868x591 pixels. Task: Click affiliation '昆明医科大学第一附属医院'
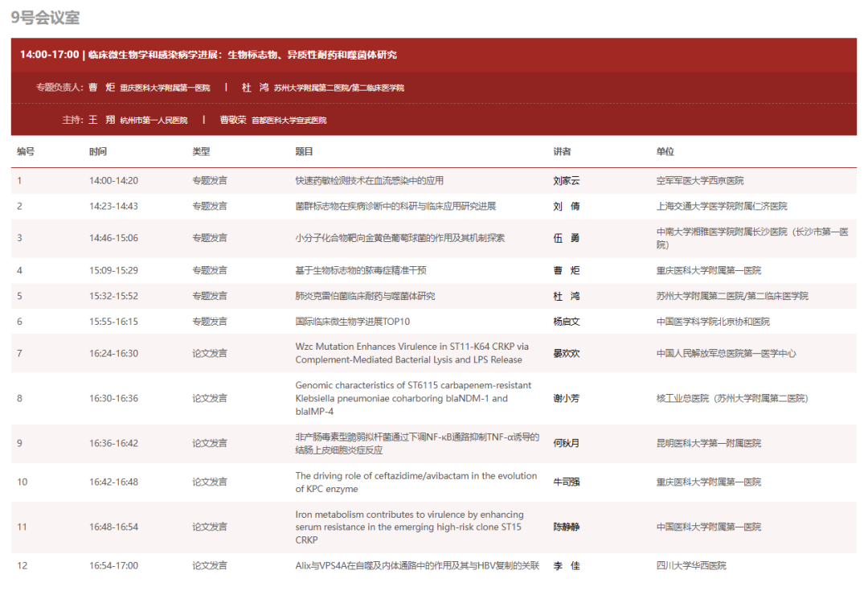(x=709, y=443)
